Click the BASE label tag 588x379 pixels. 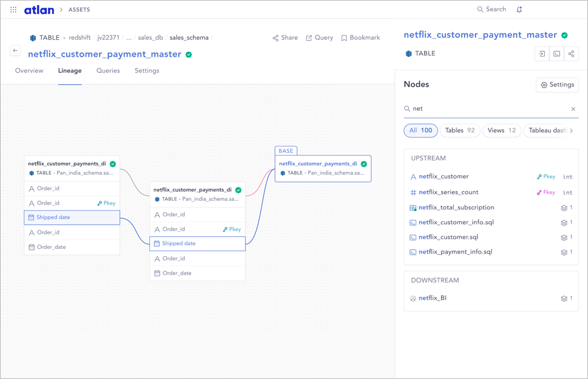286,151
